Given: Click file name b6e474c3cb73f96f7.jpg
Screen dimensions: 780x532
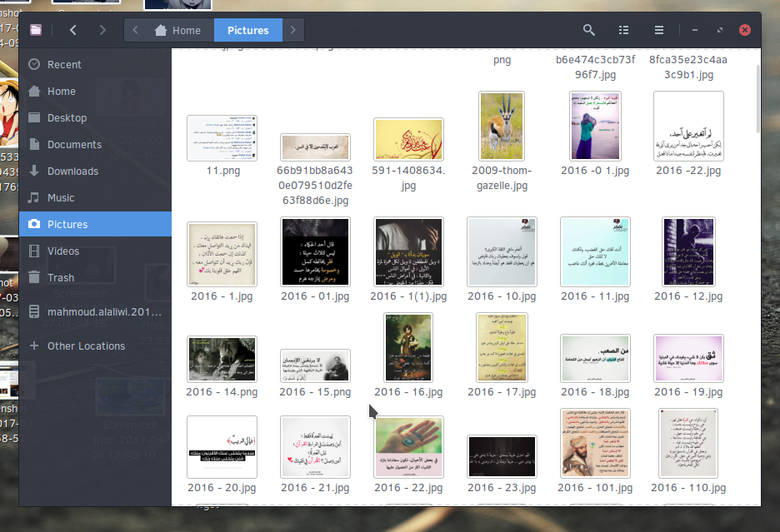Looking at the screenshot, I should 596,67.
